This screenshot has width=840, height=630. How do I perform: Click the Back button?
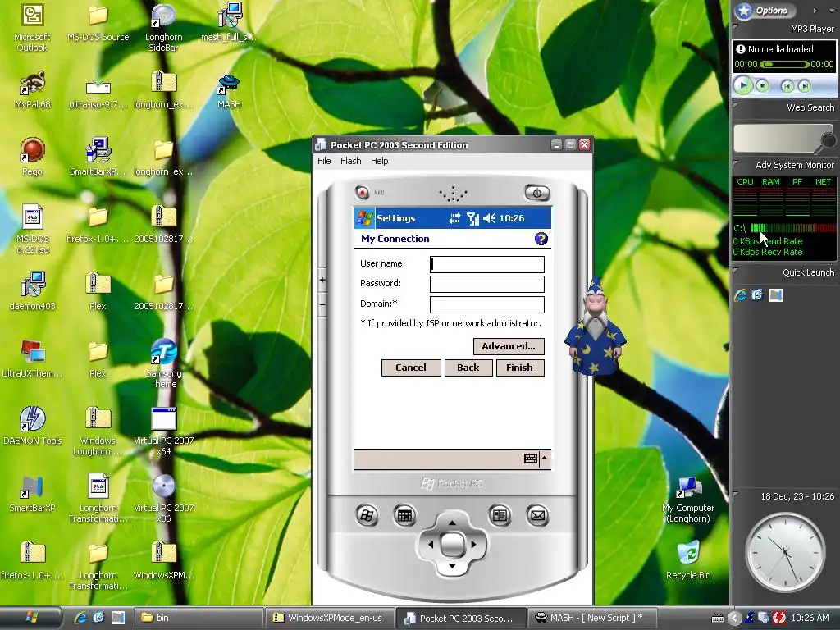coord(468,367)
